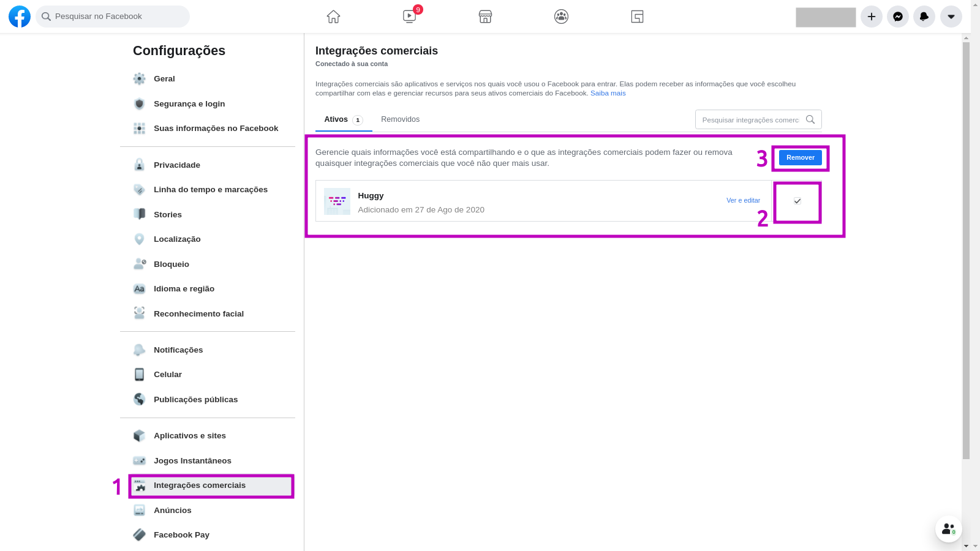This screenshot has width=980, height=551.
Task: Click the Jogos Instantâneos controller icon
Action: 140,460
